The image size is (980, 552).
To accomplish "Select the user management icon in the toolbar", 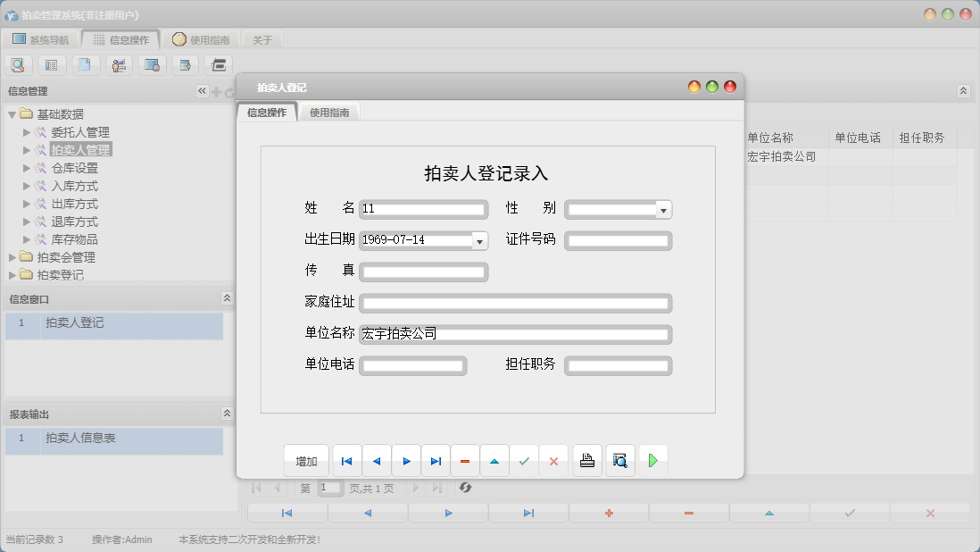I will (x=119, y=64).
